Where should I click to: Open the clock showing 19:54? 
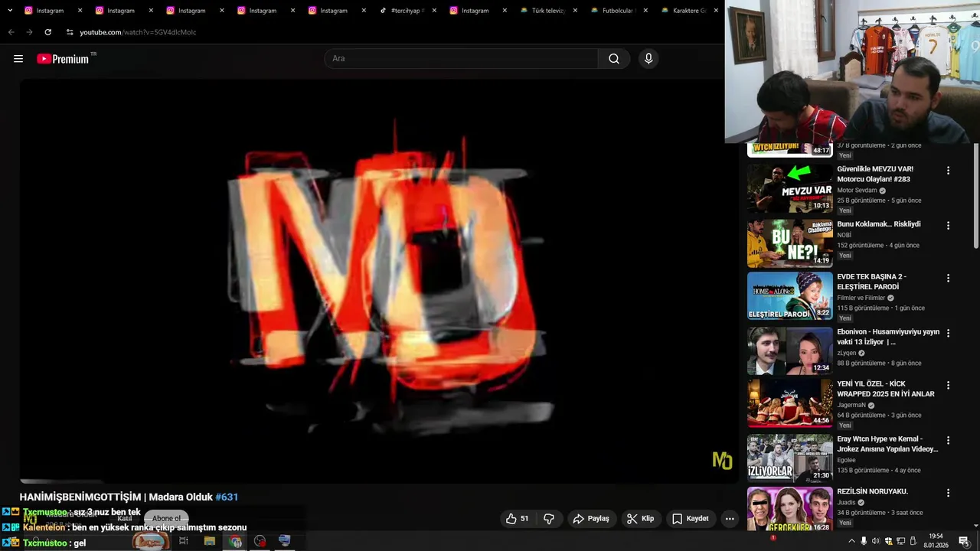tap(936, 541)
